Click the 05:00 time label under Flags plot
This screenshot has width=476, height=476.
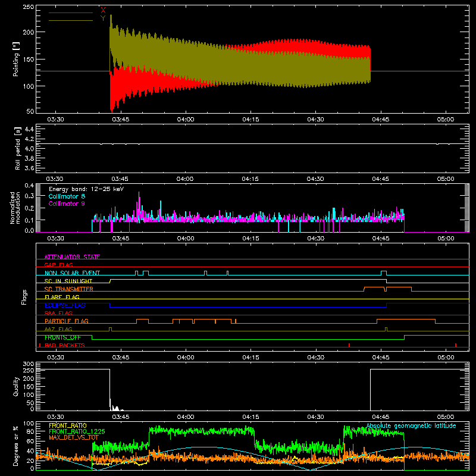pyautogui.click(x=446, y=358)
